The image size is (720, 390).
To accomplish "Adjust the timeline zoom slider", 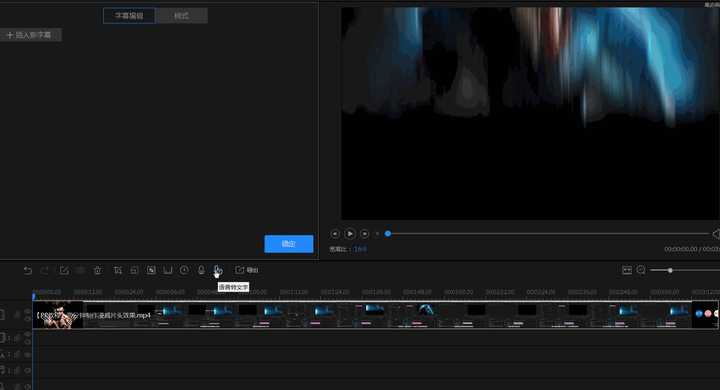I will tap(670, 271).
